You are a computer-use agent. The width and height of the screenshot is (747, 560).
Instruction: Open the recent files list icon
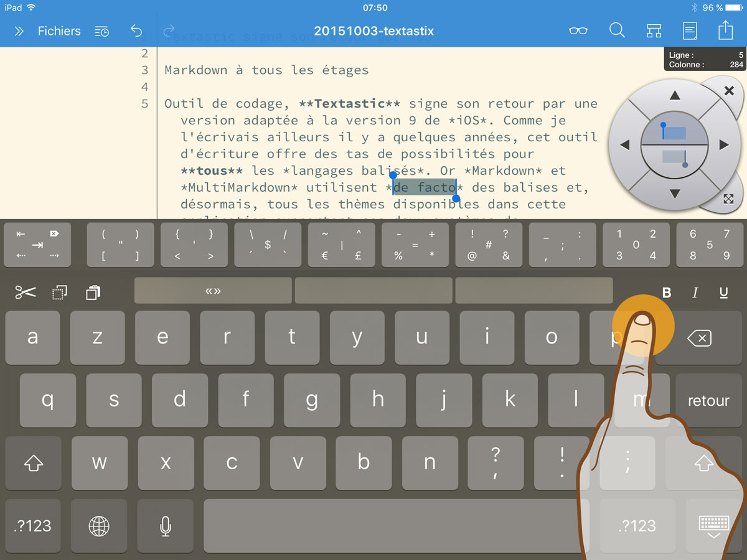tap(101, 31)
